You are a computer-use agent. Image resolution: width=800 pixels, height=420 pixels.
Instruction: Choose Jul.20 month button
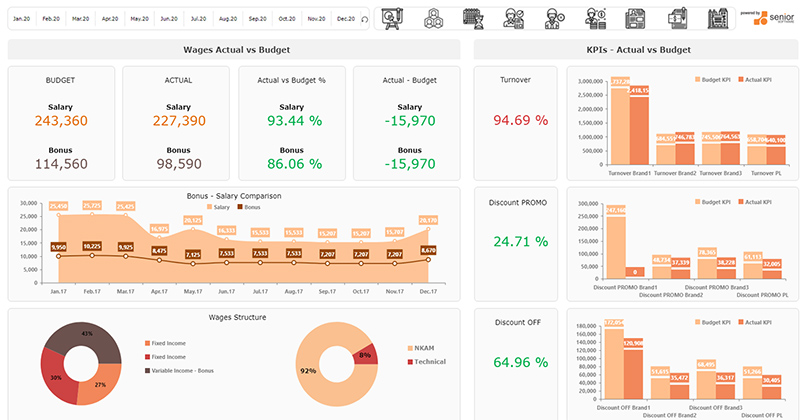(198, 18)
